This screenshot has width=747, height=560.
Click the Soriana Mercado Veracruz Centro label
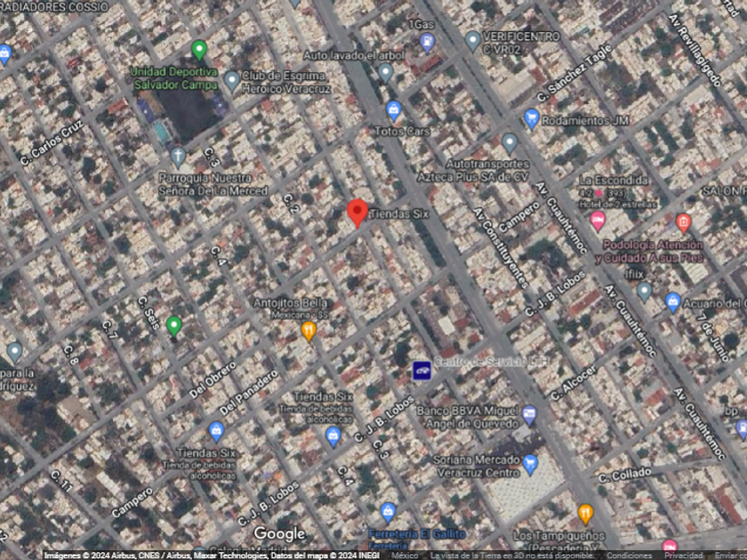coord(477,466)
